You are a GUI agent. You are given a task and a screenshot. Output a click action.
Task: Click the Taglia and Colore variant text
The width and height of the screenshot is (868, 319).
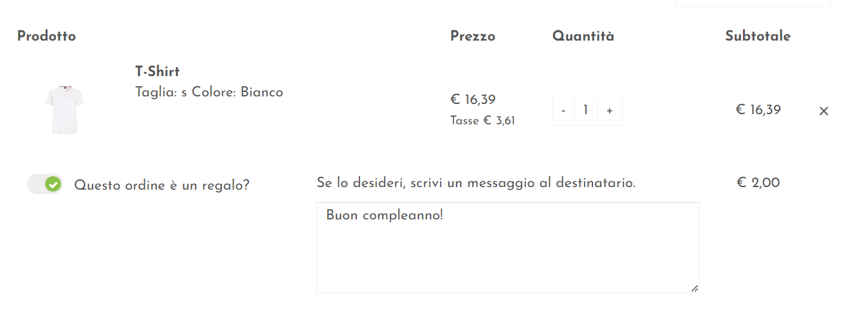point(209,92)
